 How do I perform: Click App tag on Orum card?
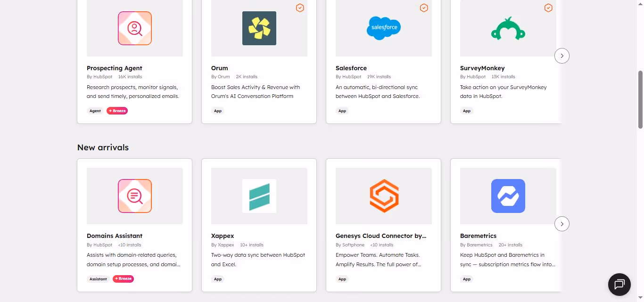(x=218, y=111)
